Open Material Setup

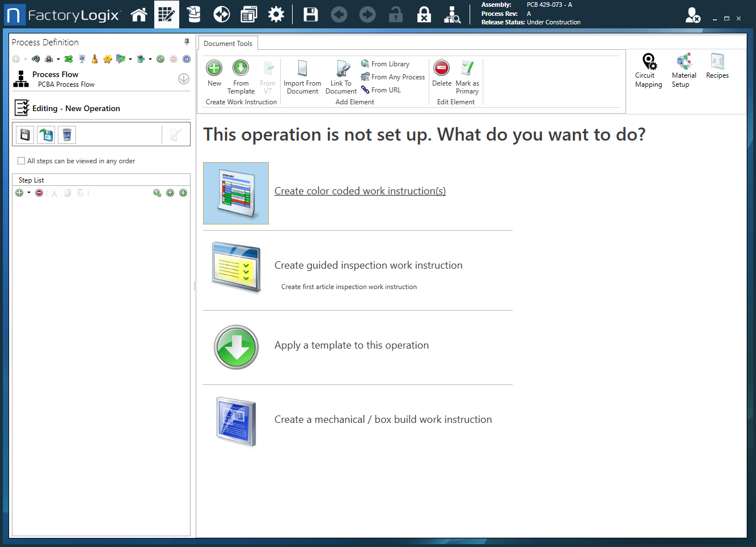click(x=684, y=69)
